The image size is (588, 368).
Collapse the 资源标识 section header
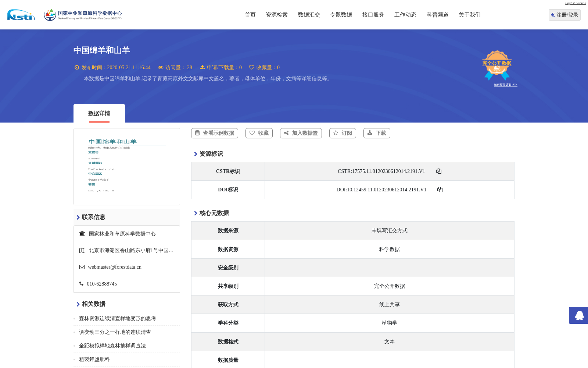pyautogui.click(x=208, y=154)
